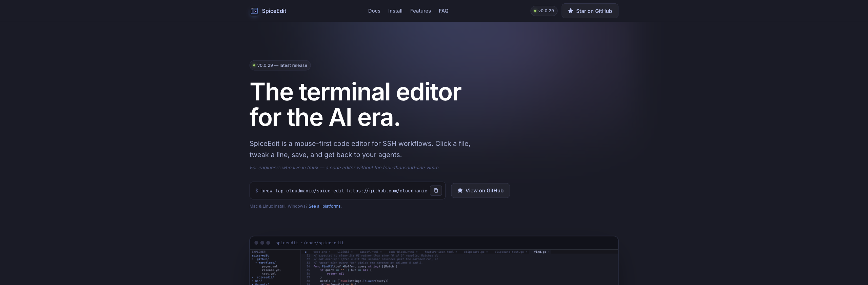Switch to the LICENSE editor tab
The width and height of the screenshot is (868, 285).
(x=343, y=252)
